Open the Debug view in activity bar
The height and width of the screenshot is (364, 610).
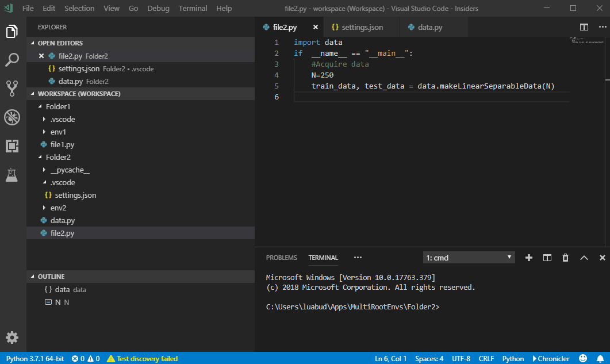point(12,117)
